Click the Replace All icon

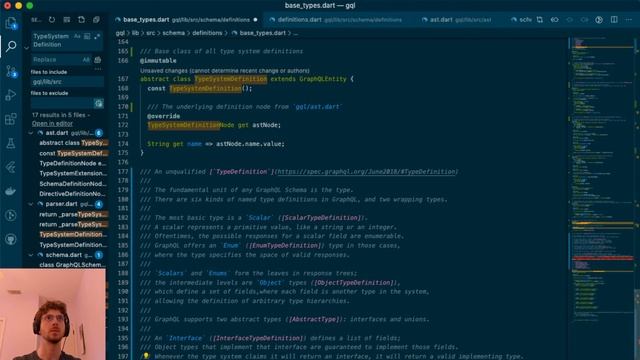coord(98,60)
